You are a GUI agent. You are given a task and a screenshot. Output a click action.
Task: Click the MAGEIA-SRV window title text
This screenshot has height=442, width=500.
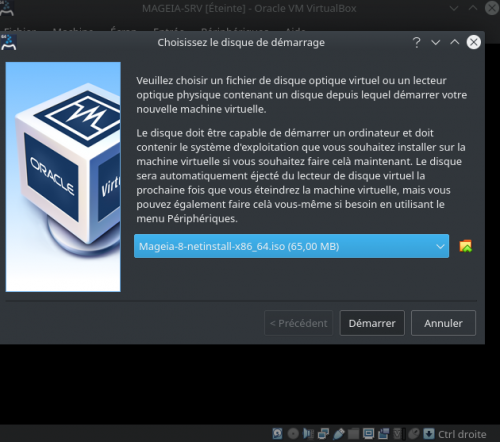pos(249,8)
